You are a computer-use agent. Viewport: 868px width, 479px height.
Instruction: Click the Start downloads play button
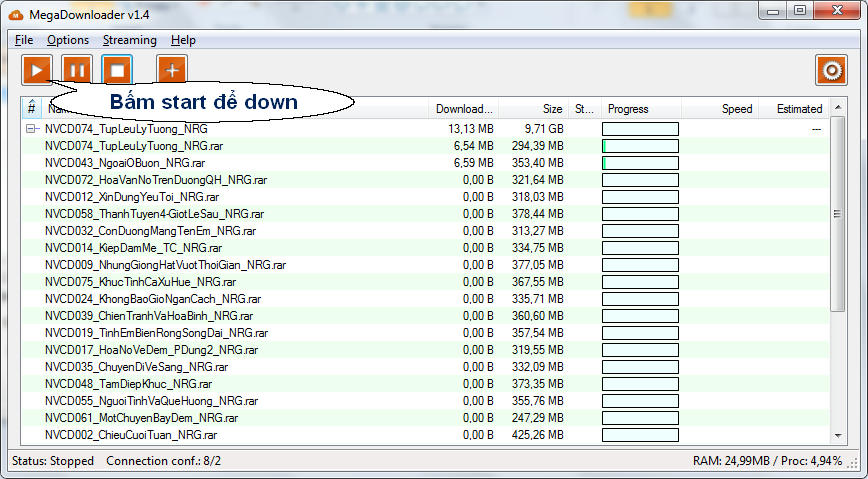pos(37,70)
